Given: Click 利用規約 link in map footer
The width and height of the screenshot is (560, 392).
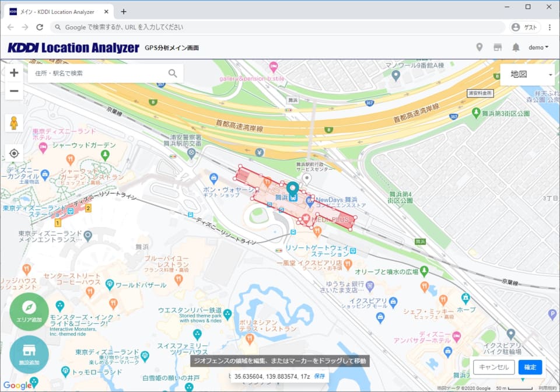Looking at the screenshot, I should 548,388.
